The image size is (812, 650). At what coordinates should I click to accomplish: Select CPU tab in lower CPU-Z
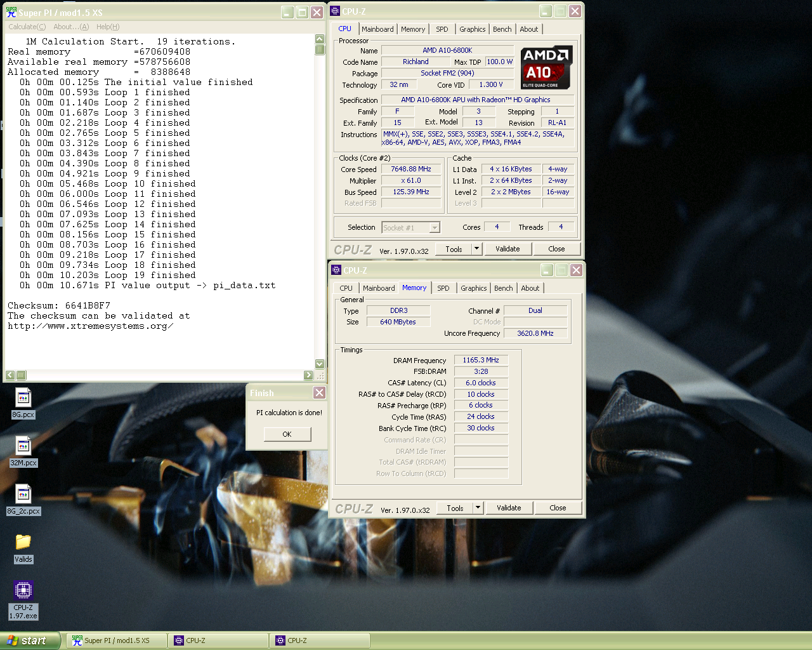point(346,288)
